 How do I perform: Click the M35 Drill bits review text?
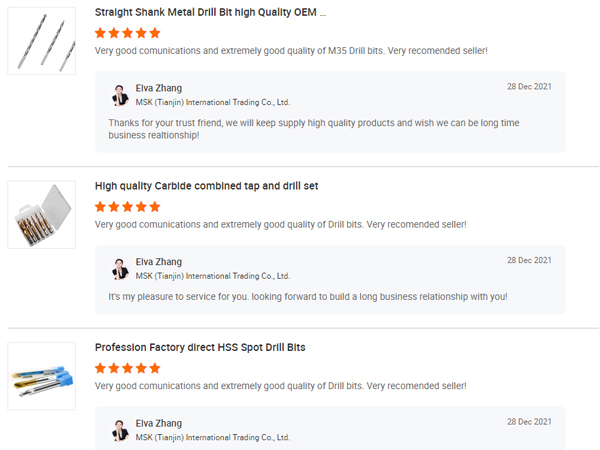coord(291,50)
